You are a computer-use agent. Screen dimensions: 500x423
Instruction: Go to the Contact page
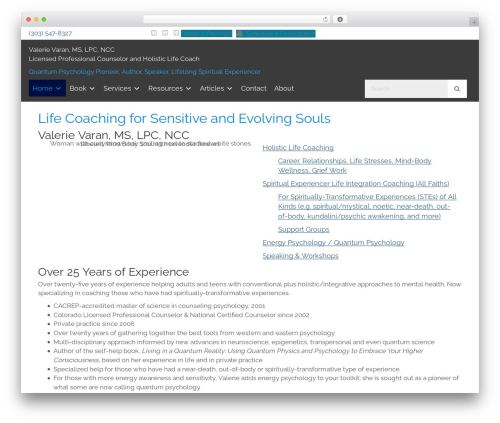pos(254,88)
